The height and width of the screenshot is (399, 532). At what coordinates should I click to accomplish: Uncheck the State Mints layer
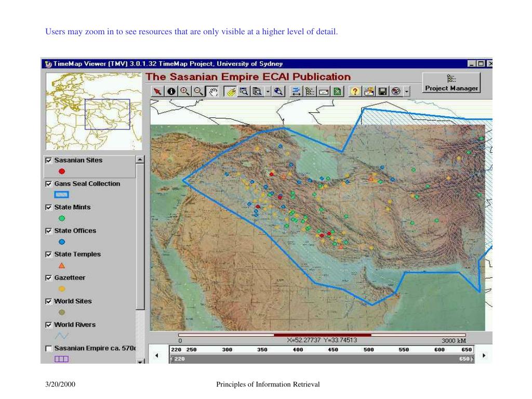tap(48, 207)
